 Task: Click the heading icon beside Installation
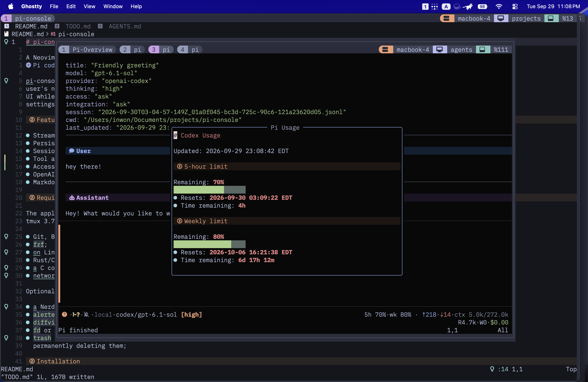(32, 361)
